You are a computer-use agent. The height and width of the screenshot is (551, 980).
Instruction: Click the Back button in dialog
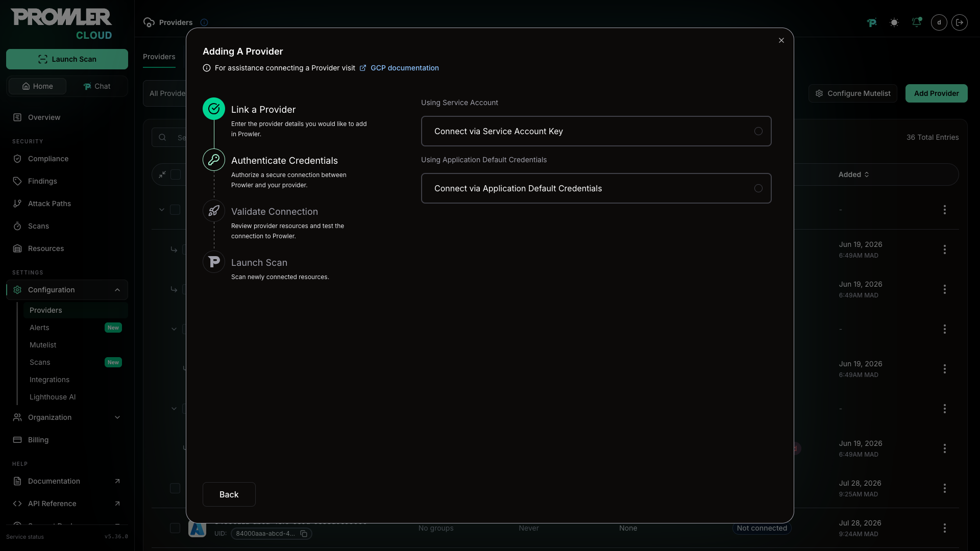(x=229, y=494)
